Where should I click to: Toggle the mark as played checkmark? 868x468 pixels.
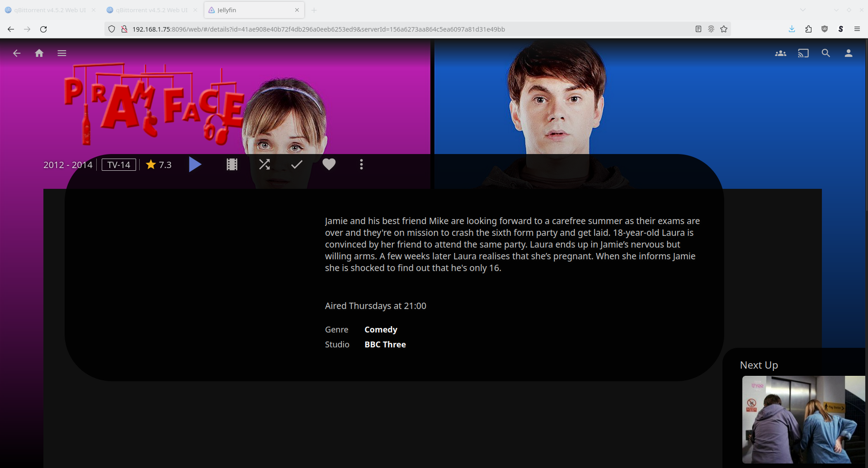click(x=297, y=164)
